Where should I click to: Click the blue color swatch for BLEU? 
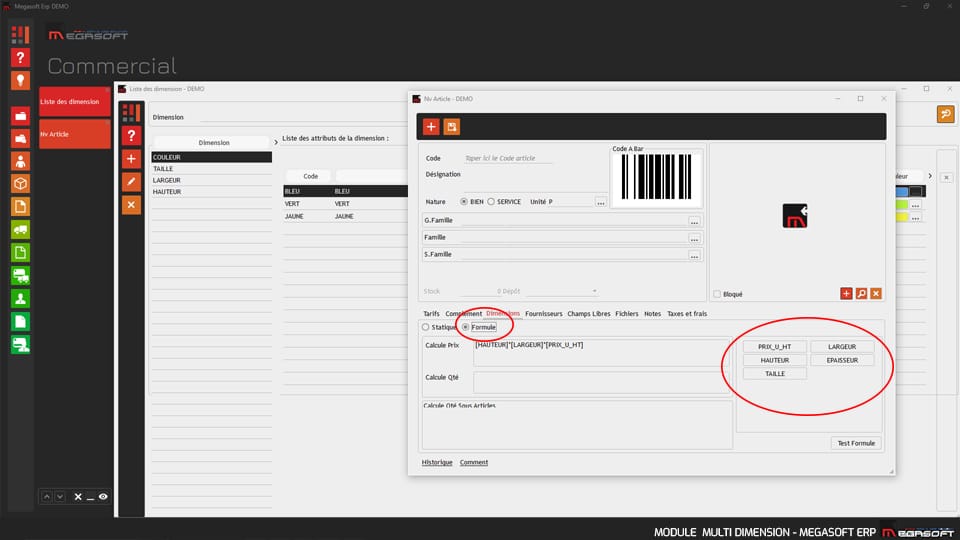click(x=900, y=191)
